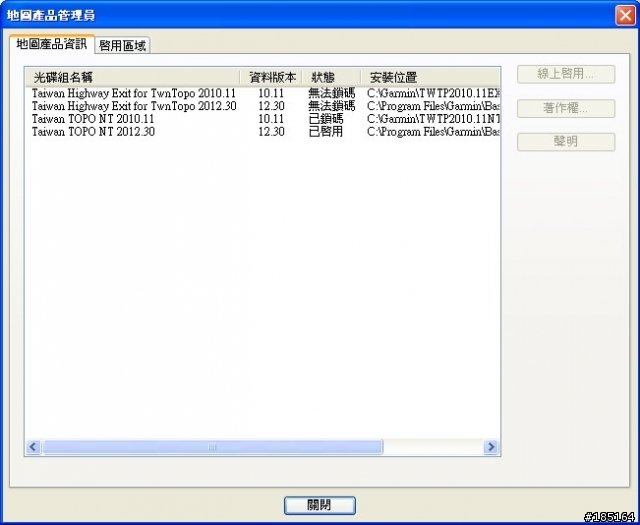Click the 著作權 button
Viewport: 640px width, 525px height.
click(566, 108)
